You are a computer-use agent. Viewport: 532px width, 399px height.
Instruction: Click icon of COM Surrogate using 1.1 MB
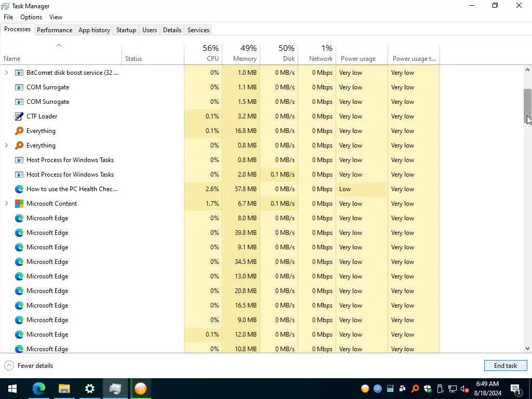[x=19, y=87]
